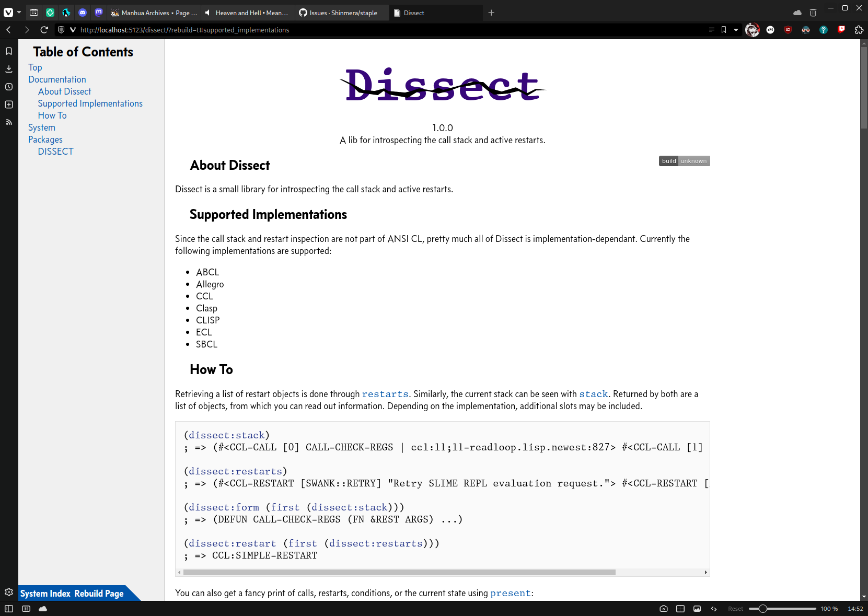Switch to Issues Shinmera/staple tab

342,13
